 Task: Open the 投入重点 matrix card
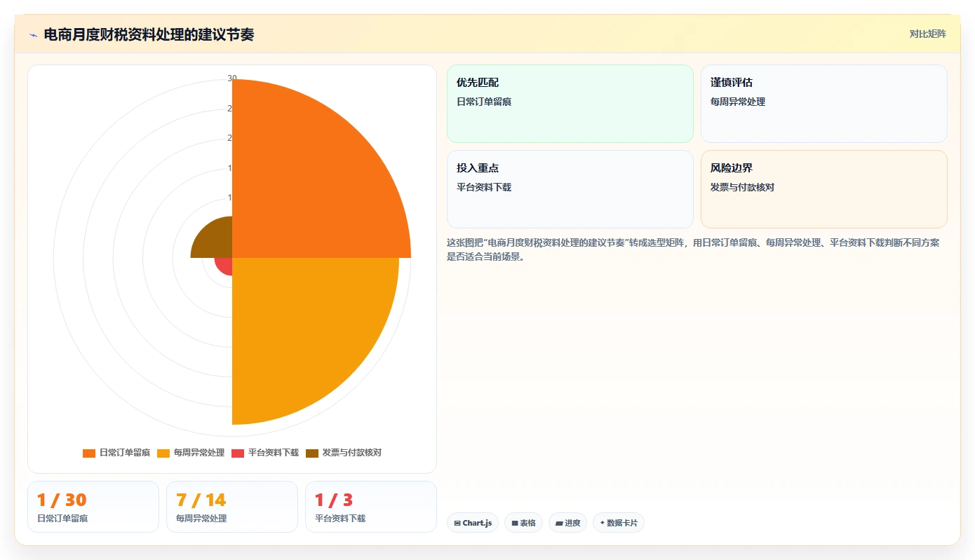pyautogui.click(x=570, y=189)
